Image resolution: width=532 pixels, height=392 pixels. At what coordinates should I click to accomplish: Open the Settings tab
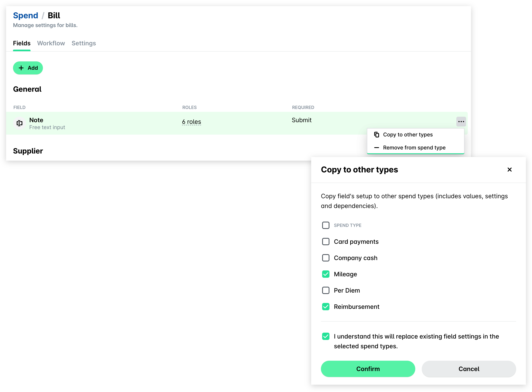click(84, 43)
